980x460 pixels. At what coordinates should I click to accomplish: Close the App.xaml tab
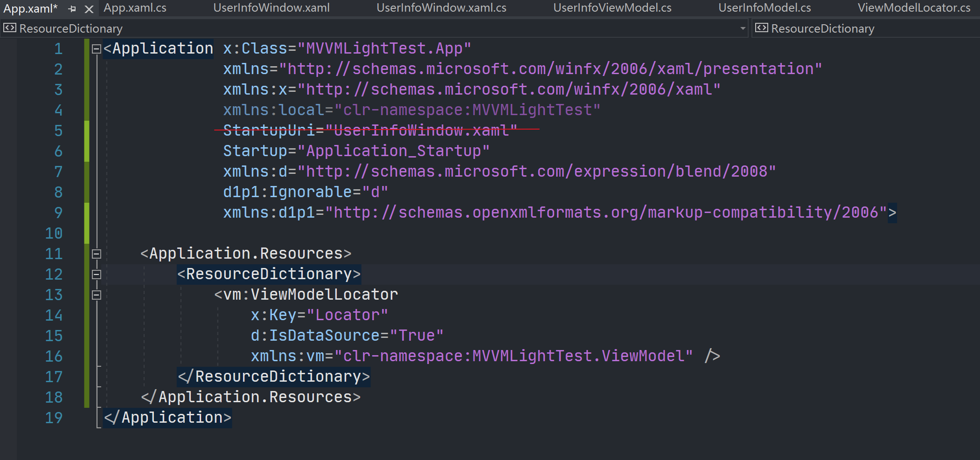pyautogui.click(x=89, y=8)
